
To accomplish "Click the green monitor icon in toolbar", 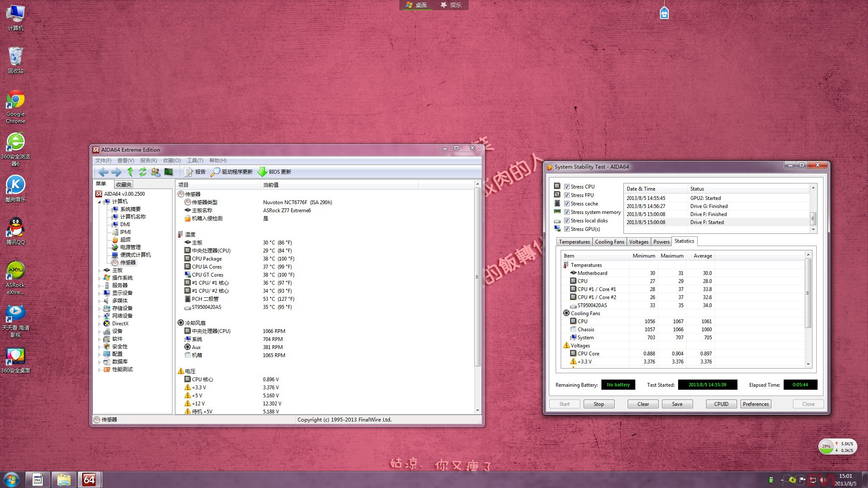I will tap(169, 172).
